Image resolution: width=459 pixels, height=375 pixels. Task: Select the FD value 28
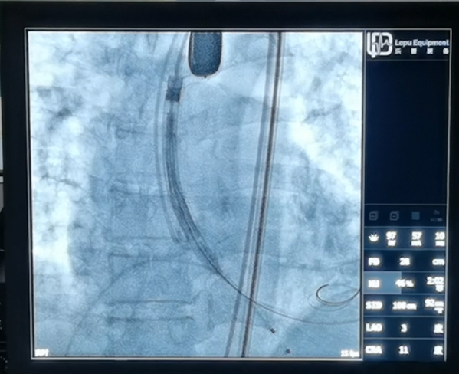click(x=404, y=262)
